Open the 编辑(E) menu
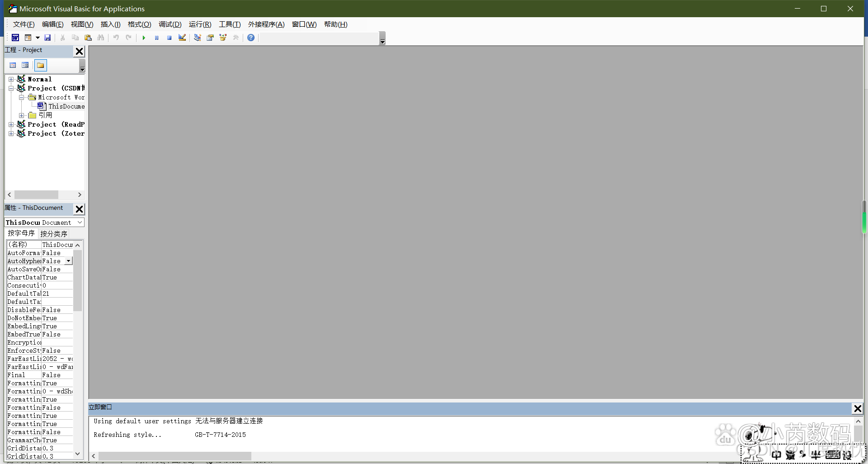This screenshot has height=464, width=868. tap(52, 24)
